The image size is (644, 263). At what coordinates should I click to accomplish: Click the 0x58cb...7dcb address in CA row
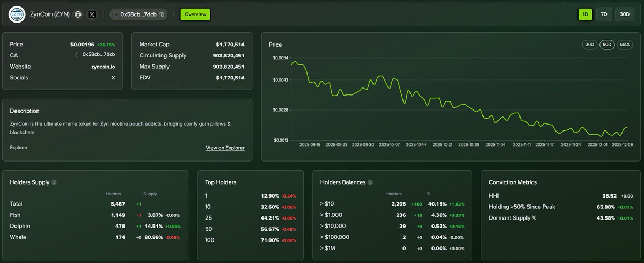click(99, 55)
